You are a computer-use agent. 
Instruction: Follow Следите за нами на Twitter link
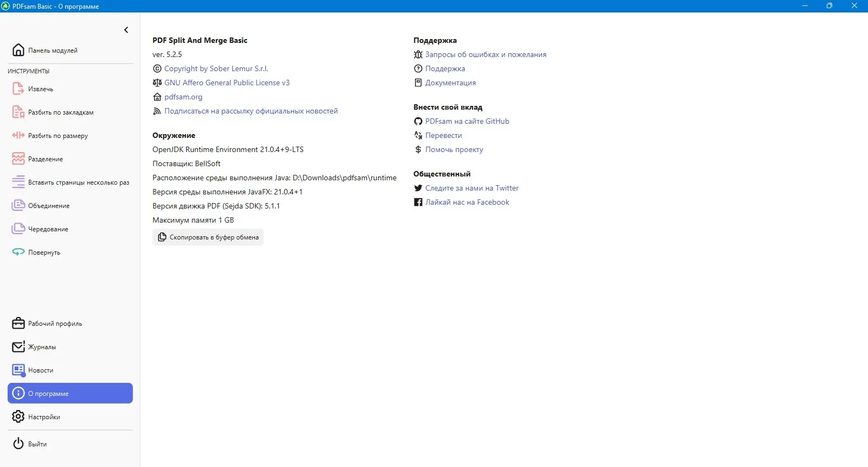[472, 188]
